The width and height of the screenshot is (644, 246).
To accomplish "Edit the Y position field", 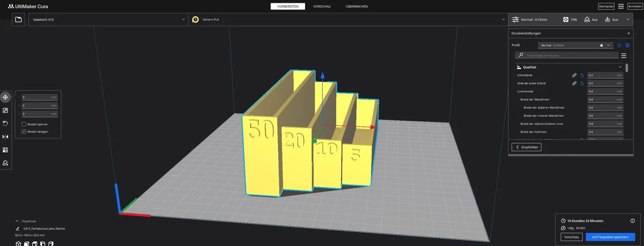I will pos(40,105).
